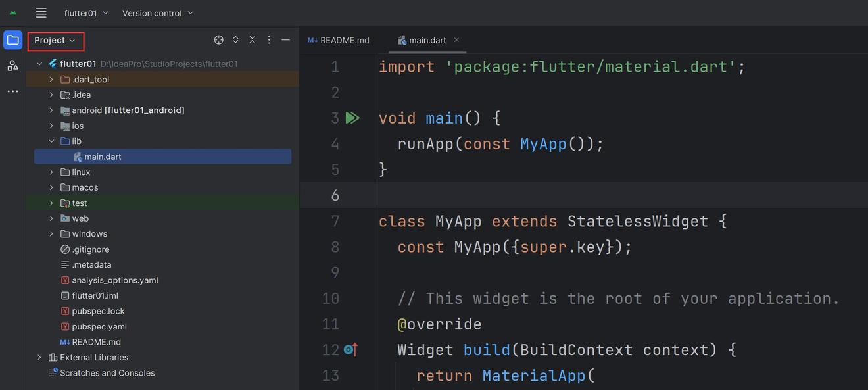The image size is (868, 390).
Task: Open the Structure tool window icon
Action: tap(12, 66)
